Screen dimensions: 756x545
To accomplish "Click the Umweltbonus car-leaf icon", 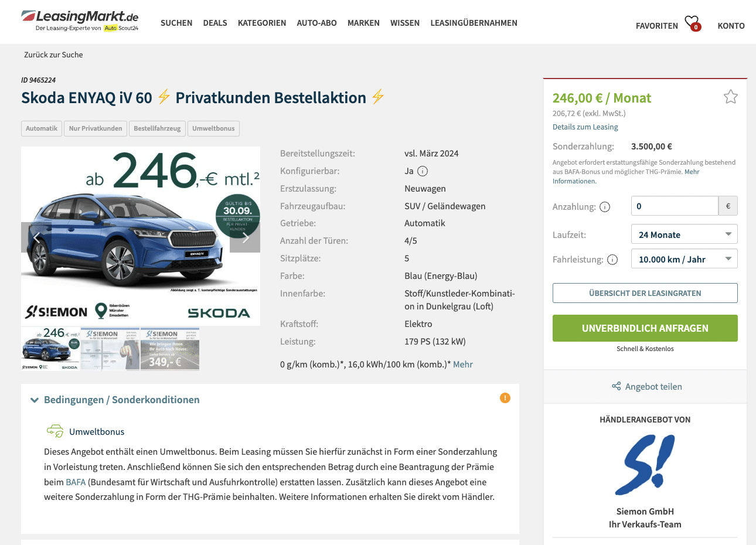I will pos(55,431).
